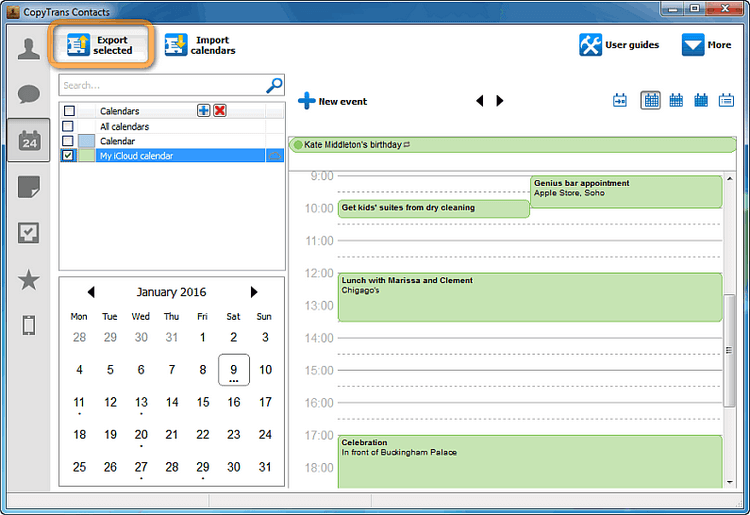
Task: Go to previous month before January 2016
Action: coord(91,292)
